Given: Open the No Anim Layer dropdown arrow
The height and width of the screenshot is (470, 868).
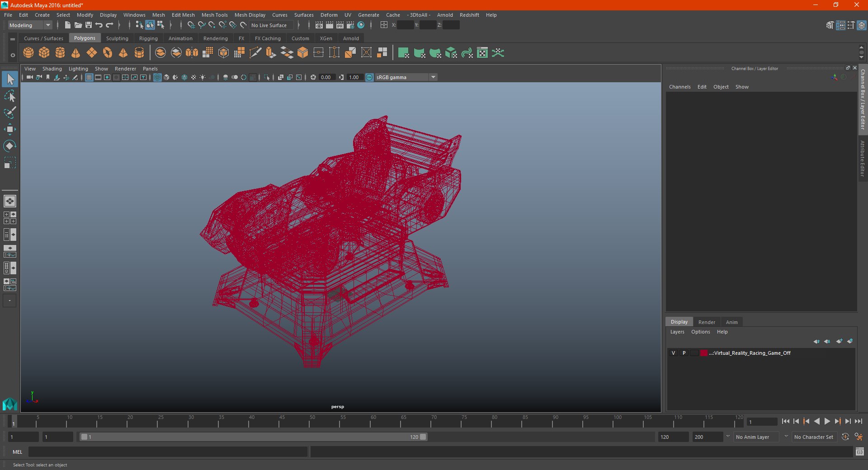Looking at the screenshot, I should [728, 437].
